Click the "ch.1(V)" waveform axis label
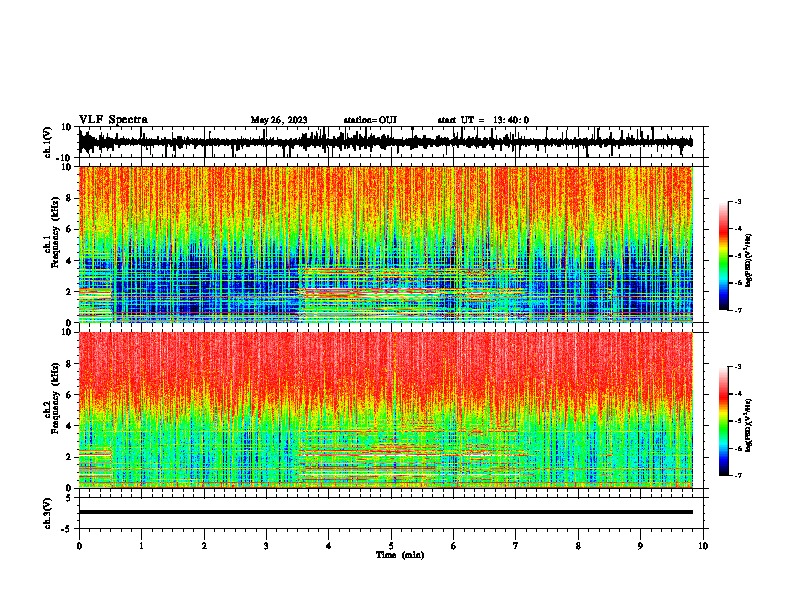Screen dimensions: 792x612 coord(48,142)
